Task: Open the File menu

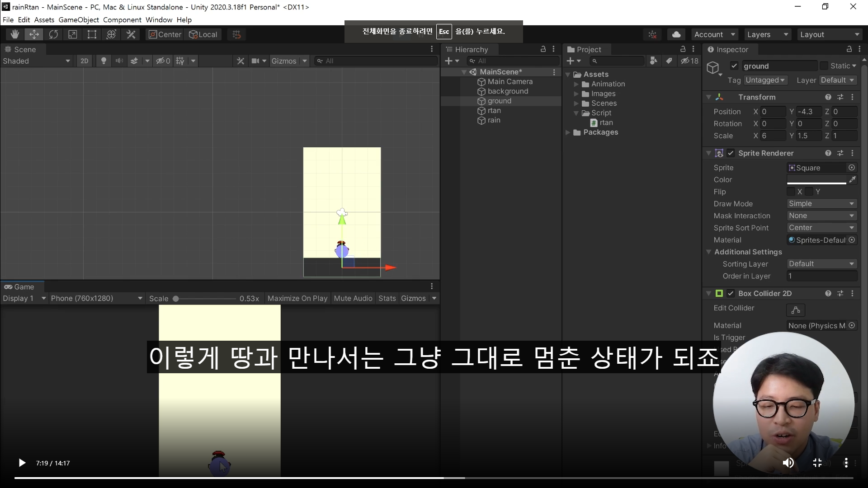Action: click(x=8, y=20)
